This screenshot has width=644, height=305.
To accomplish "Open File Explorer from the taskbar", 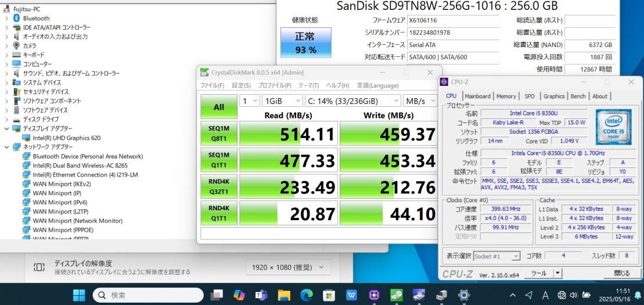I will pyautogui.click(x=284, y=295).
